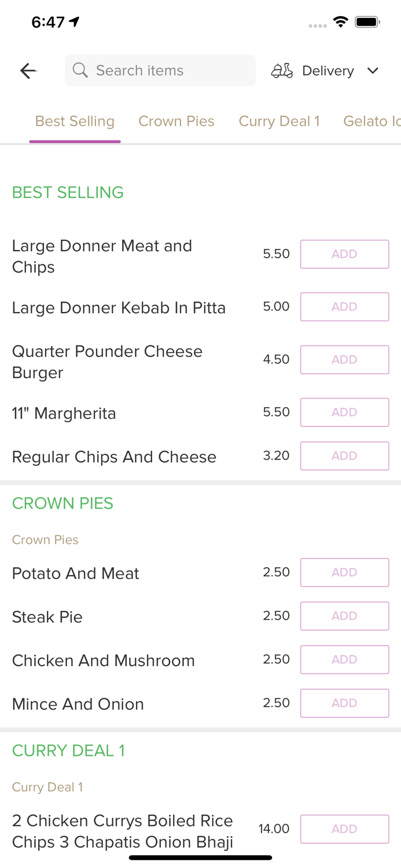Open the Delivery options dropdown
Screen dimensions: 401x868
pos(328,71)
